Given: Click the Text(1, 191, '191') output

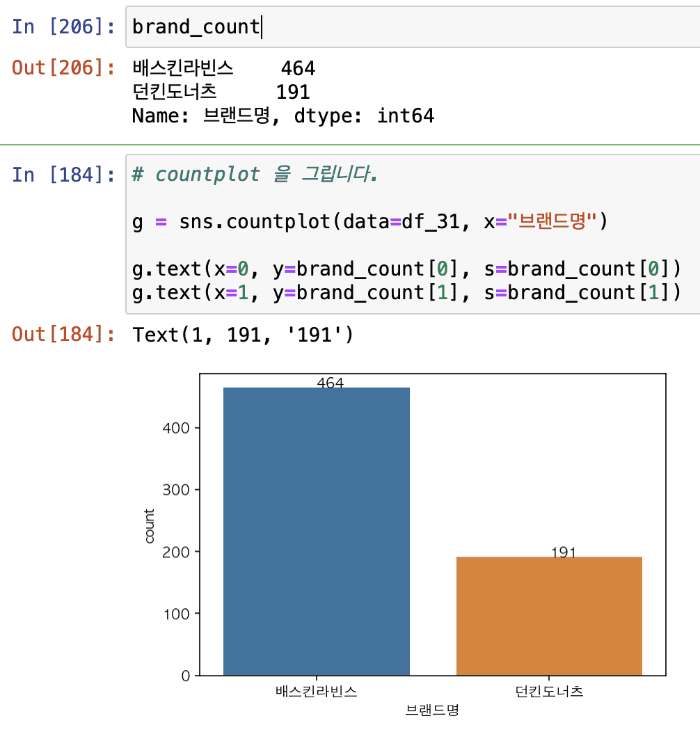Looking at the screenshot, I should [x=244, y=335].
